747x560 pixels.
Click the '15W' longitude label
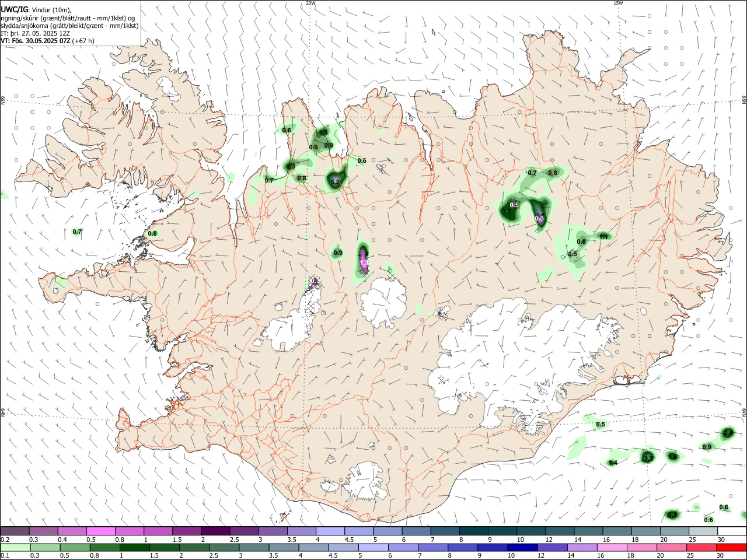tap(618, 3)
